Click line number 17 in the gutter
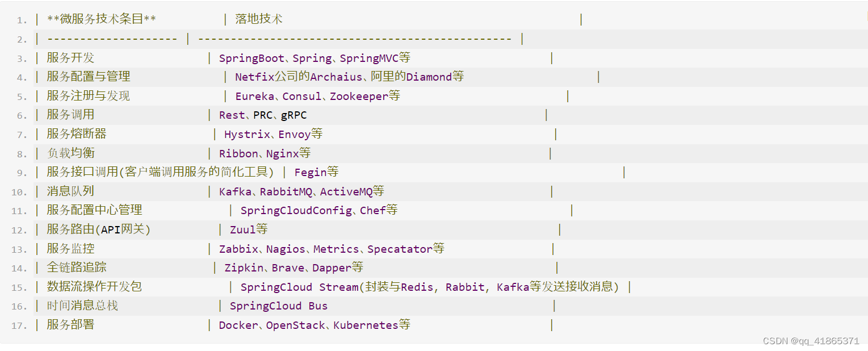Image resolution: width=868 pixels, height=351 pixels. pos(19,326)
